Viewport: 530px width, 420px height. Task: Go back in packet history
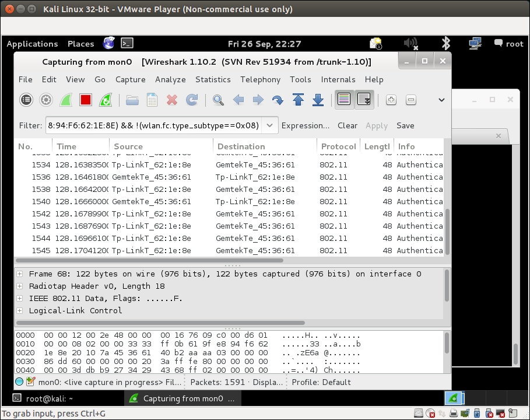point(238,100)
